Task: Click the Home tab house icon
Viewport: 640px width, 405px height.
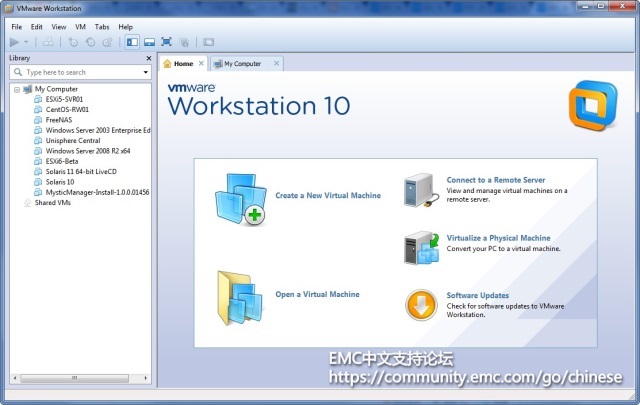Action: tap(167, 64)
